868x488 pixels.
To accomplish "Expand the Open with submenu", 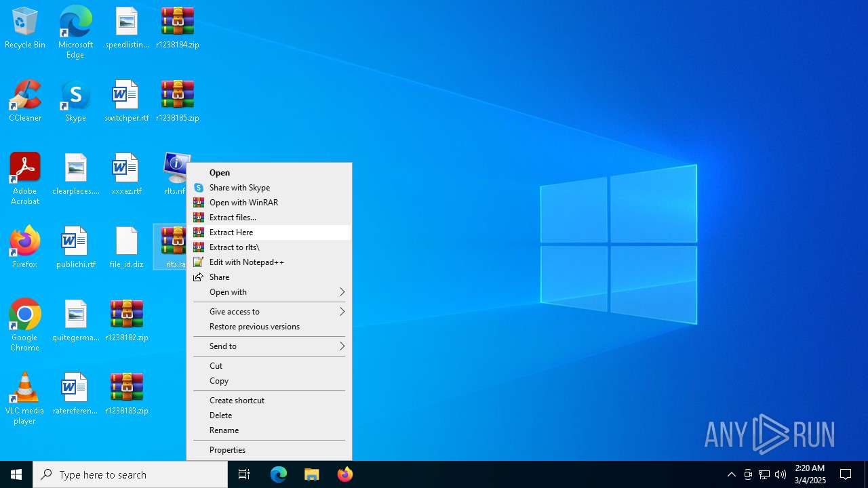I will point(269,292).
